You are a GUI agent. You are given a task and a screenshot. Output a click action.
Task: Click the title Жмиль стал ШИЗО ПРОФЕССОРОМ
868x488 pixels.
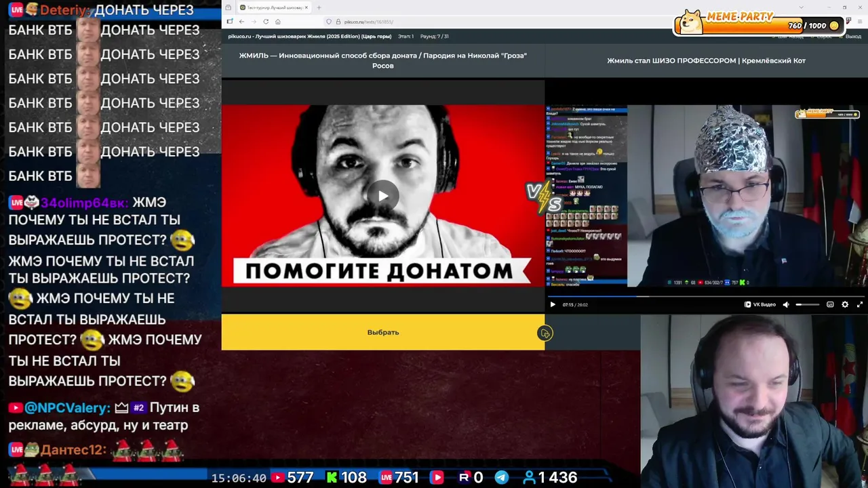706,60
